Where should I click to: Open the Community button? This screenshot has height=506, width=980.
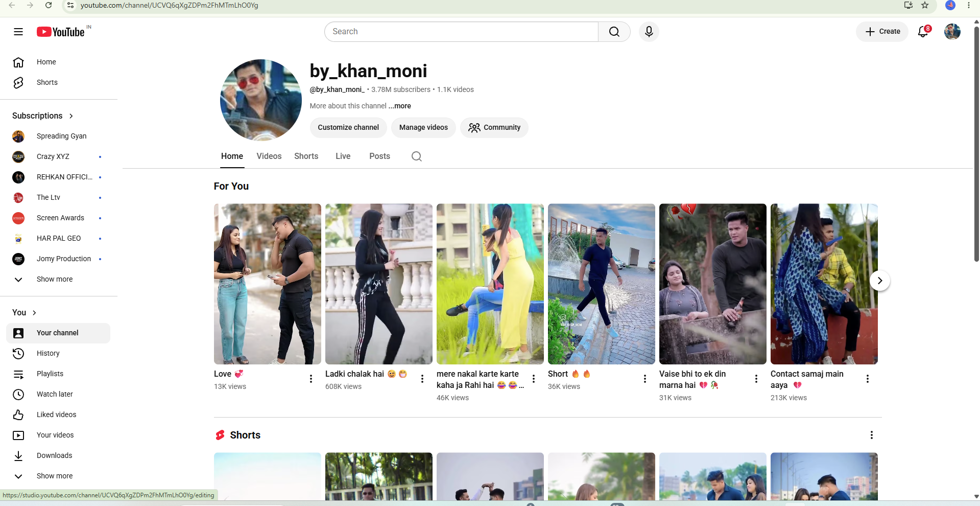[494, 128]
